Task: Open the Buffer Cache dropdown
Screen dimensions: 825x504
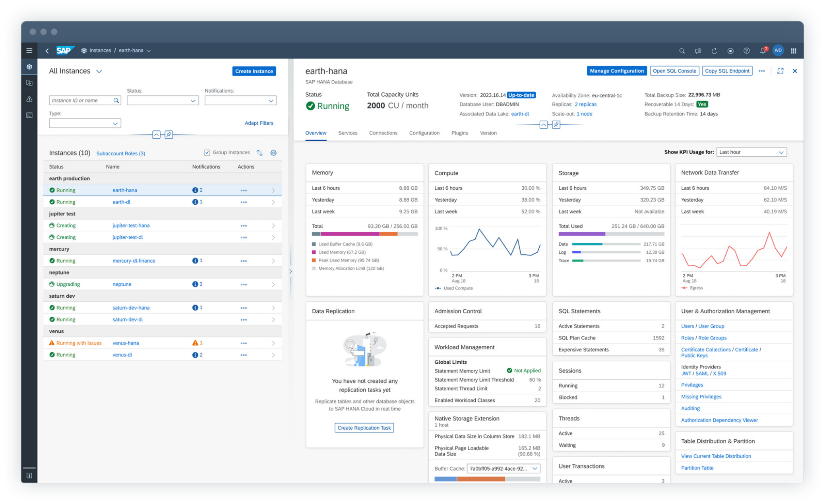Action: click(x=503, y=469)
